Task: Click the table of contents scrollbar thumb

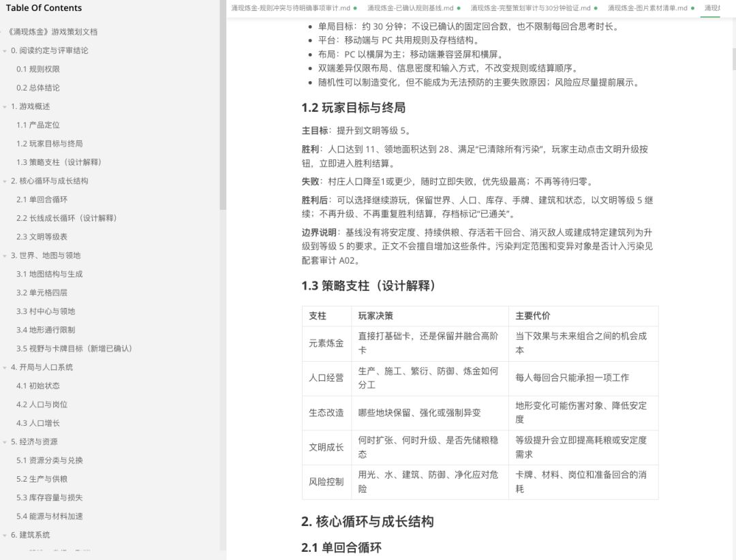Action: pyautogui.click(x=223, y=105)
